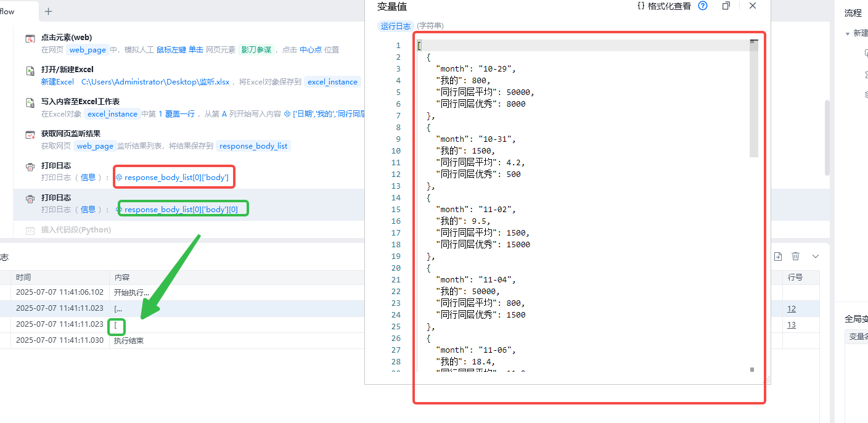Image resolution: width=868 pixels, height=423 pixels.
Task: Click expression icon before ['日期','我的' content
Action: click(x=287, y=114)
